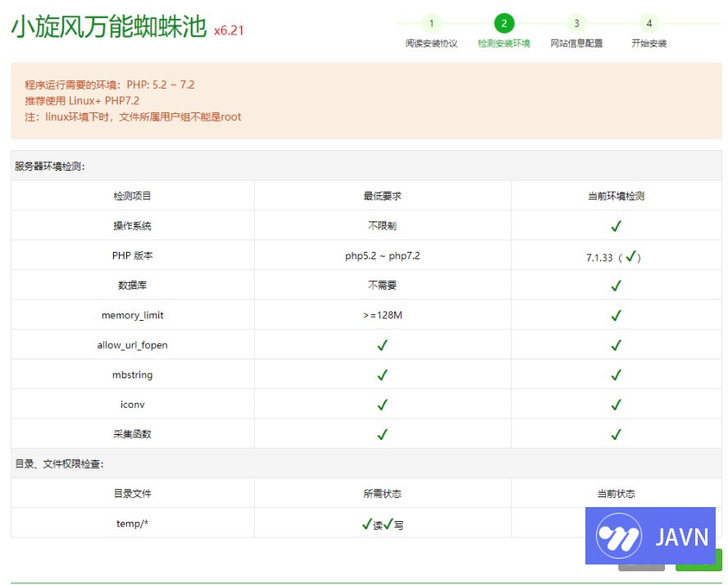Click iconv current-environment checkmark
Image resolution: width=728 pixels, height=585 pixels.
tap(617, 404)
